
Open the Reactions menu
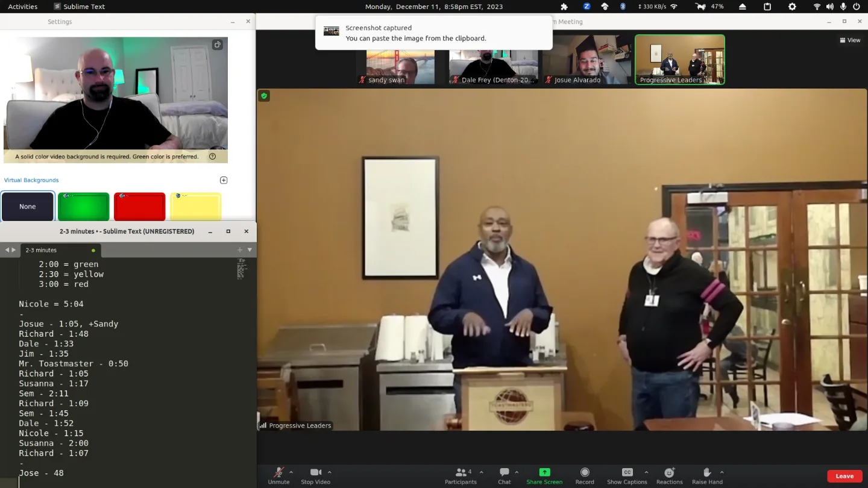(669, 475)
